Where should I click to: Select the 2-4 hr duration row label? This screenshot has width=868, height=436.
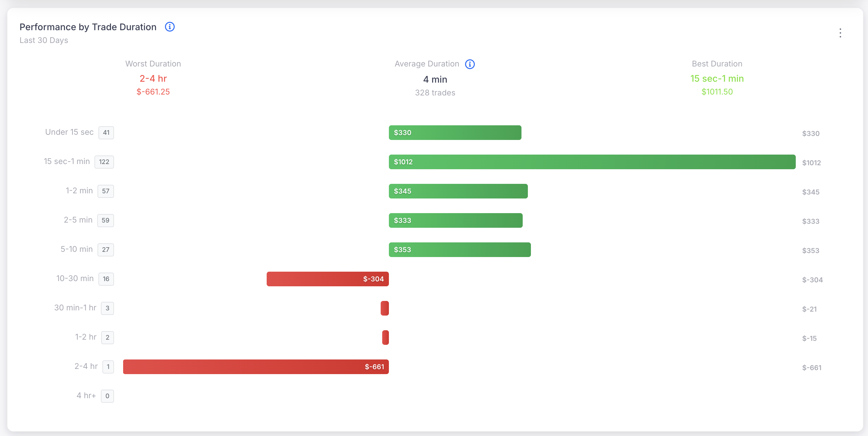click(x=86, y=366)
